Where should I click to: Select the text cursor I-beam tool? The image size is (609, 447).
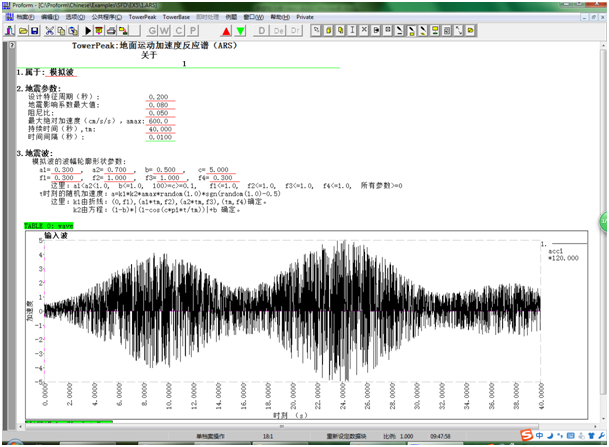pos(352,30)
